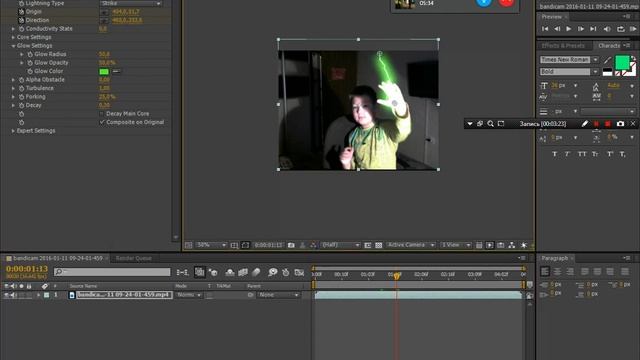Expand the Core Settings group

pyautogui.click(x=13, y=37)
